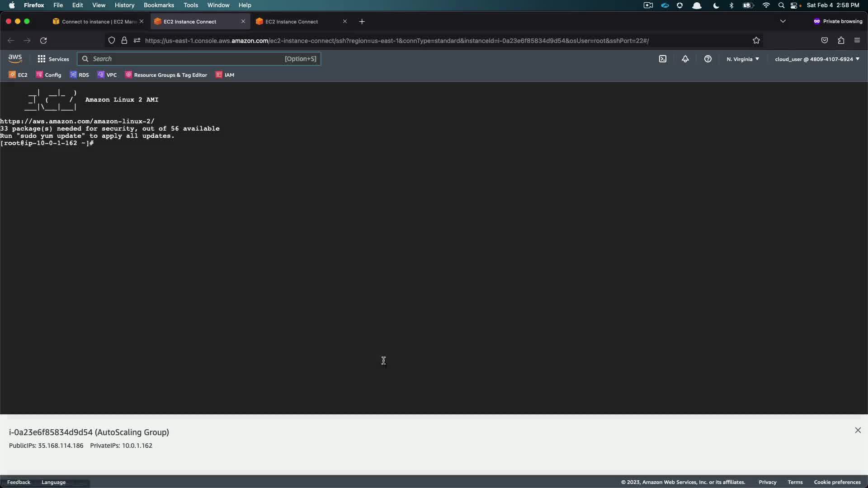The image size is (868, 488).
Task: Close the instance details bottom panel
Action: click(858, 430)
